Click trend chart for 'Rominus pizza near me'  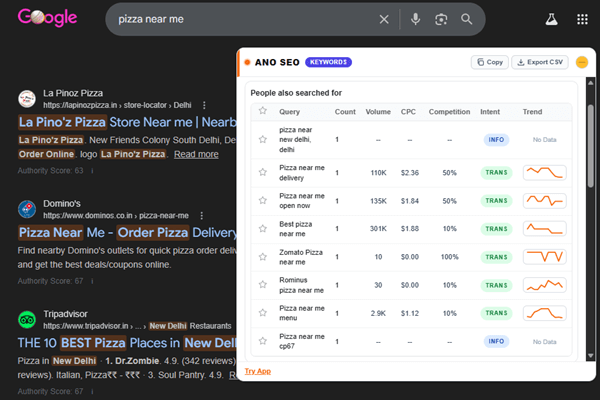[545, 285]
